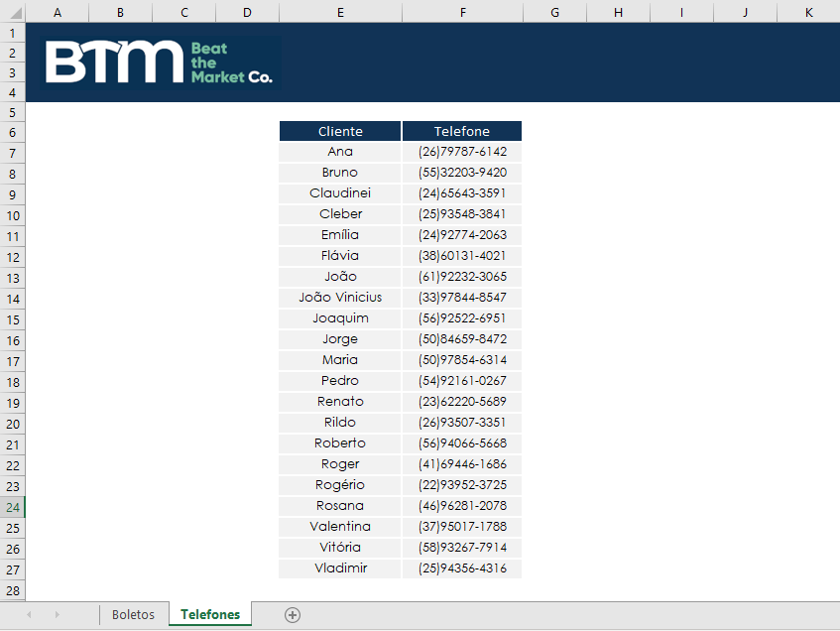The height and width of the screenshot is (631, 840).
Task: Select the cell containing Cleber
Action: pyautogui.click(x=340, y=214)
